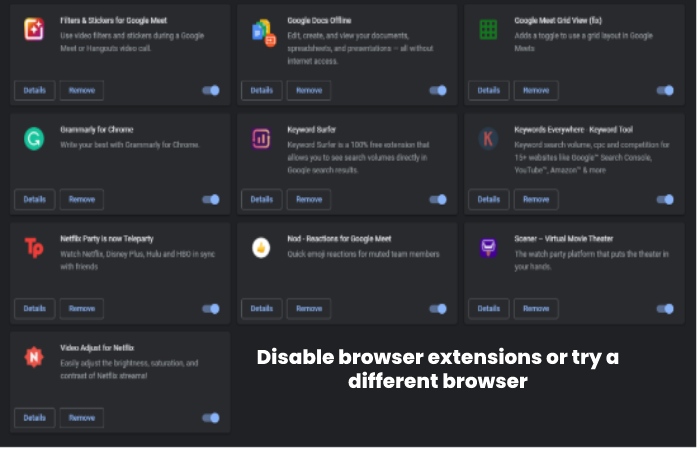Screen dimensions: 700x450
Task: Remove Google Meet Grid View extension
Action: click(x=536, y=91)
